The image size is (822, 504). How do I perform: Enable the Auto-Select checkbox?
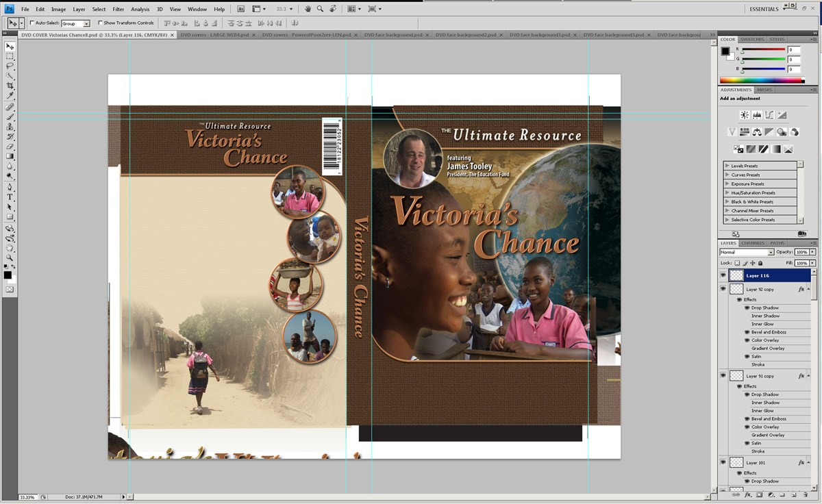pyautogui.click(x=32, y=23)
